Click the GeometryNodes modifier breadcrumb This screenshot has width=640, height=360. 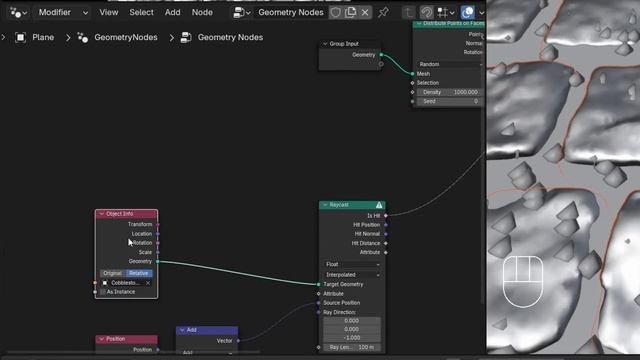[x=126, y=38]
